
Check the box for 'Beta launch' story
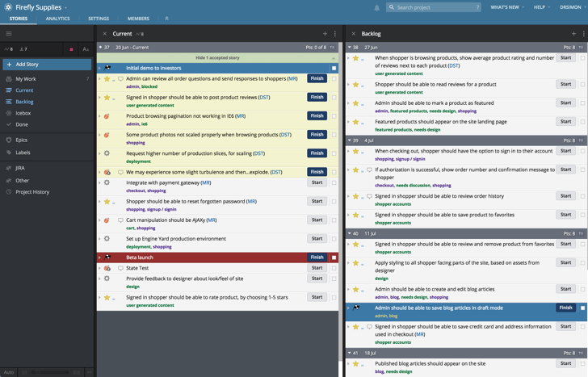334,258
